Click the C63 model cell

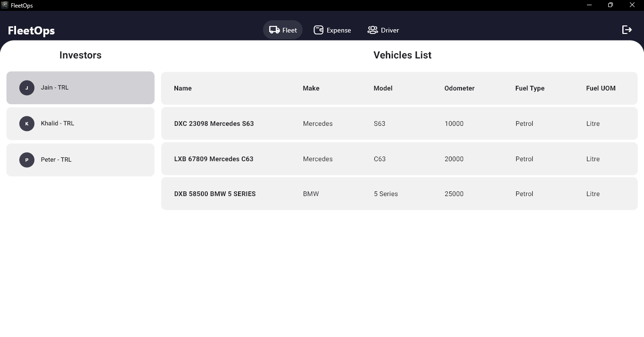click(380, 159)
